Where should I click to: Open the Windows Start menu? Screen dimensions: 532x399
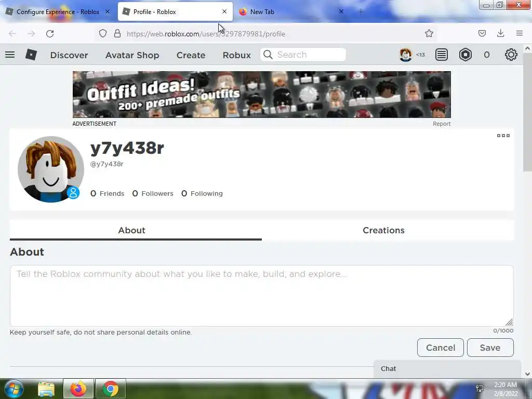[x=14, y=389]
